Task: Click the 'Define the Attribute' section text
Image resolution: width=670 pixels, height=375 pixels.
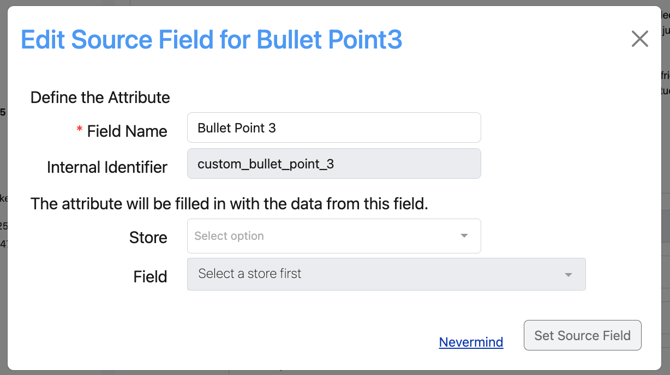Action: click(x=100, y=97)
